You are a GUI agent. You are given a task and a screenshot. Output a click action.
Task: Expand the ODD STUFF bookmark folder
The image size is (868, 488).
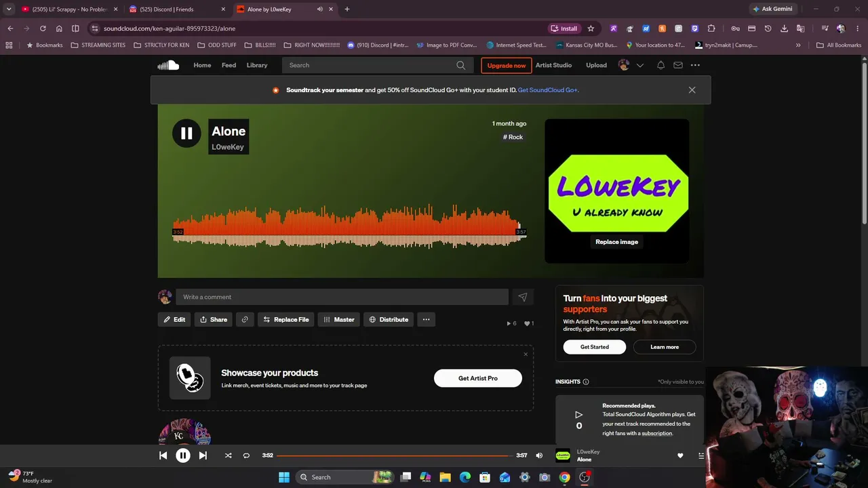click(217, 45)
